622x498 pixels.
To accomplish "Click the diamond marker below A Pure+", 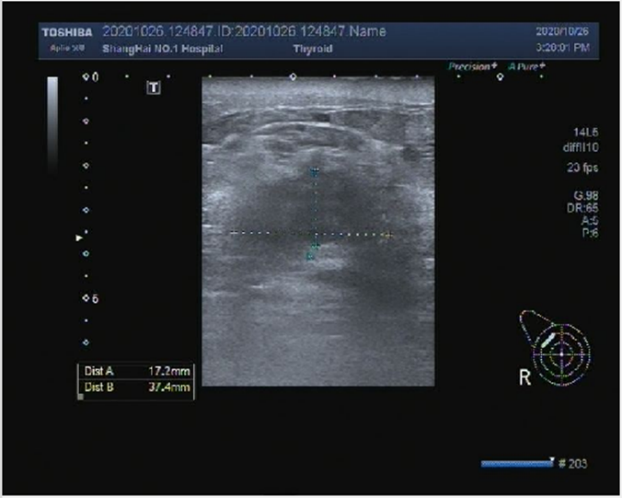I will (x=500, y=77).
